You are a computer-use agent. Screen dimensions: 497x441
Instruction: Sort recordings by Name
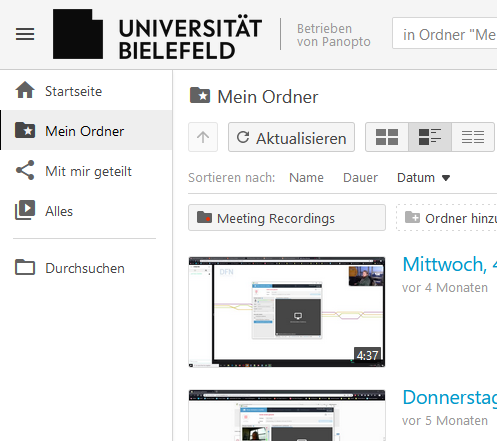306,178
